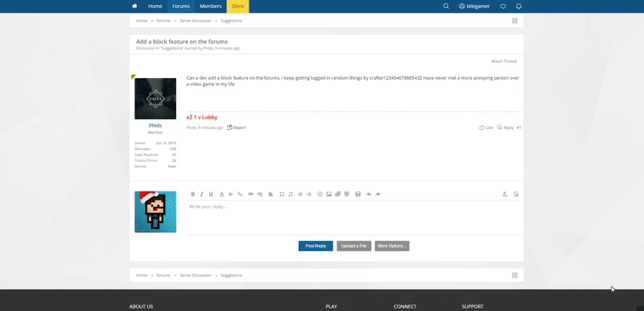
Task: Click Home in bottom breadcrumb
Action: point(142,276)
